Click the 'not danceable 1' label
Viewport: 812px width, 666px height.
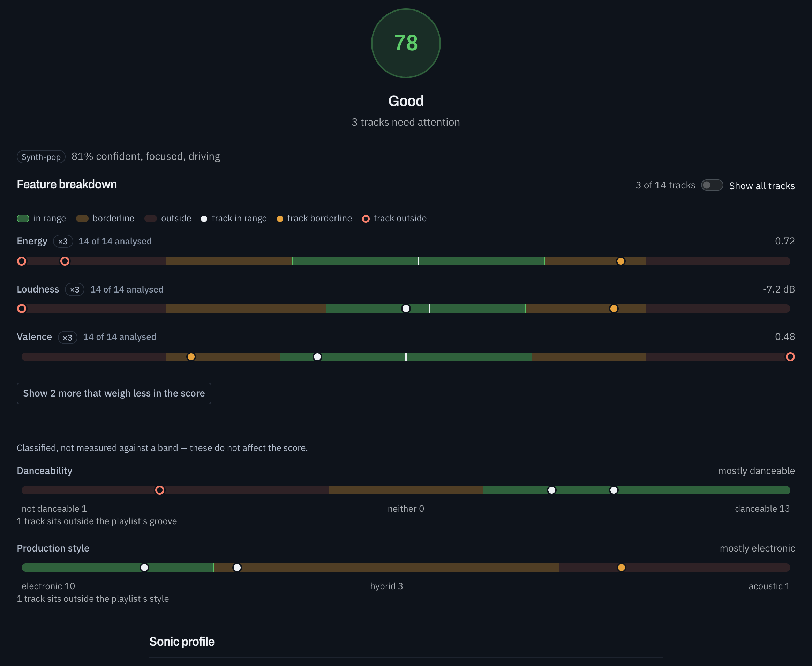point(54,509)
